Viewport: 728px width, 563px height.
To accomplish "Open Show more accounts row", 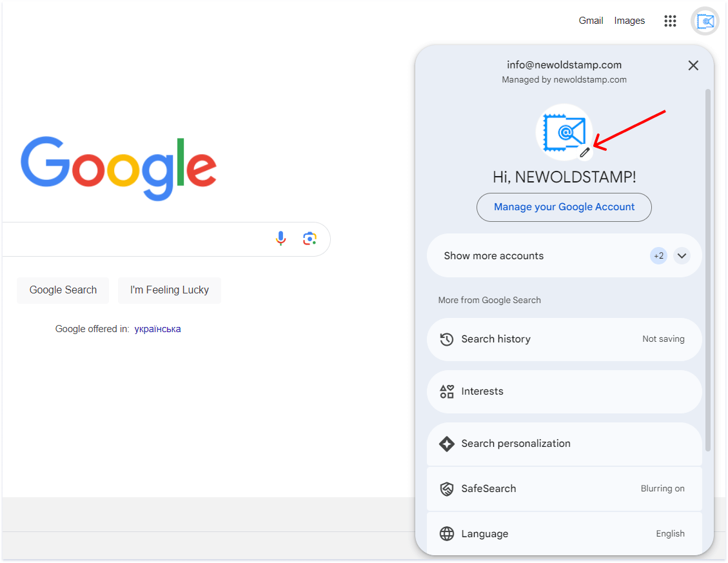I will tap(564, 255).
